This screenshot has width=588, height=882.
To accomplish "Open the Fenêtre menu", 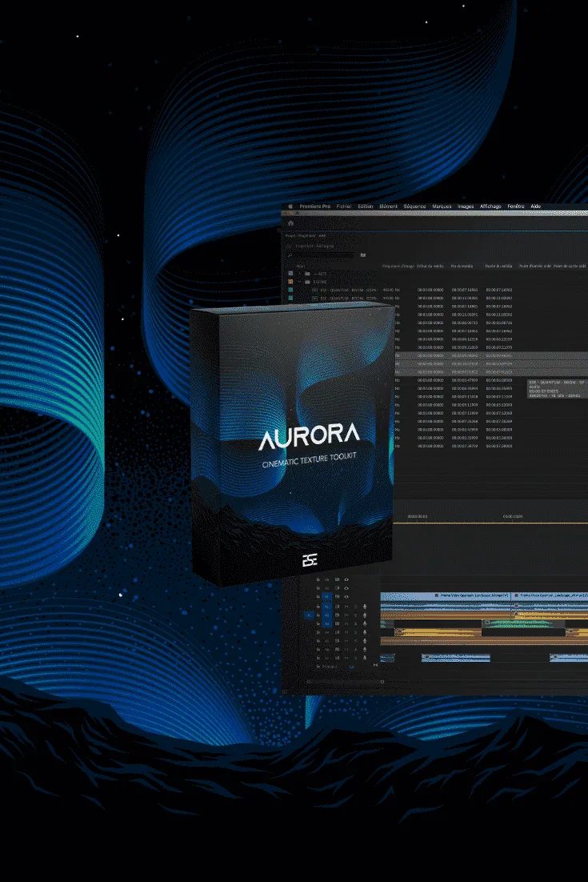I will point(516,206).
